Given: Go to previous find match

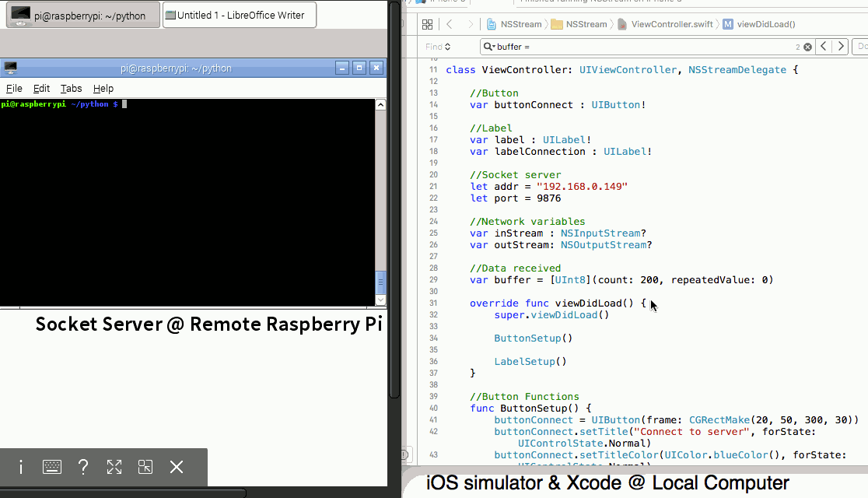Looking at the screenshot, I should [824, 47].
